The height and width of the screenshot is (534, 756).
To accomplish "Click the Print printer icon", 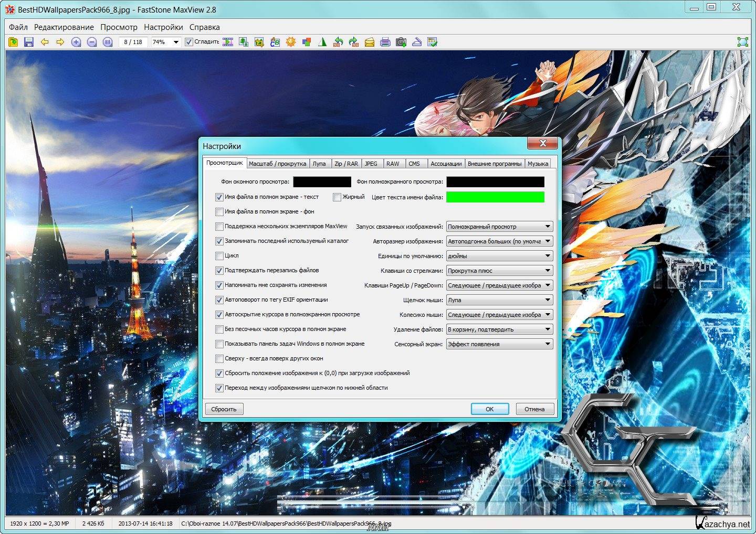I will coord(385,42).
